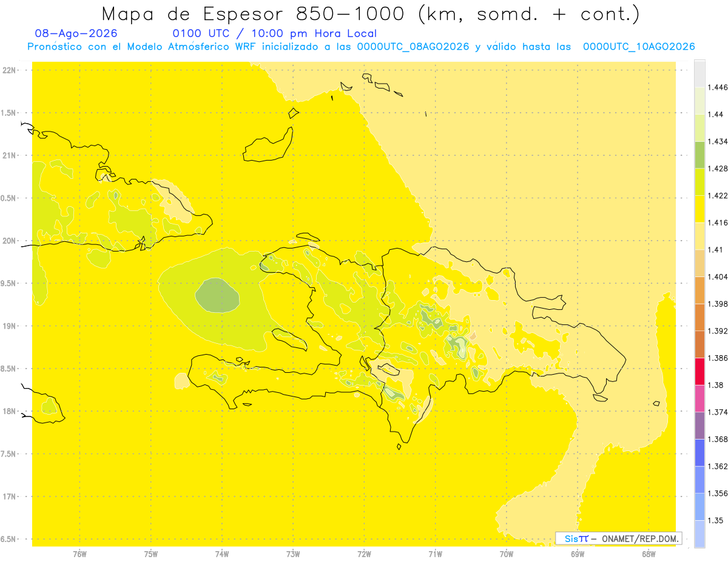This screenshot has width=728, height=562.
Task: Click the legend value "1.35"
Action: (x=715, y=521)
